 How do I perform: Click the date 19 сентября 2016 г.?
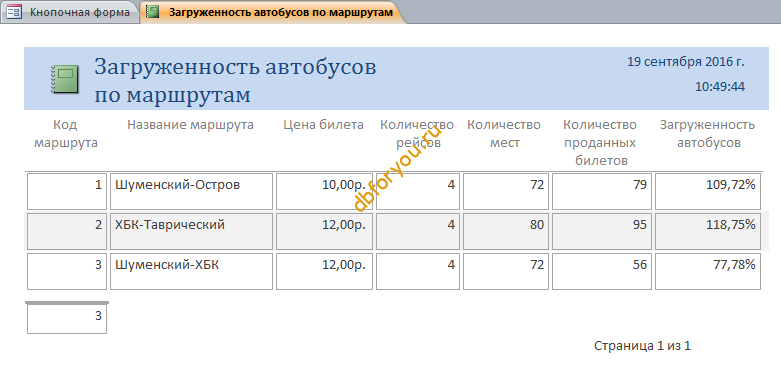coord(686,62)
